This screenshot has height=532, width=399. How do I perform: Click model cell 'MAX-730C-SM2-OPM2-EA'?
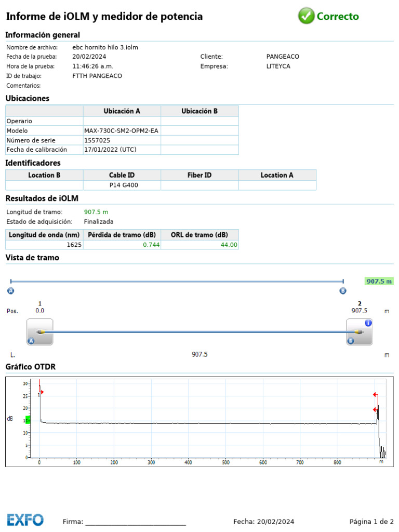(121, 130)
